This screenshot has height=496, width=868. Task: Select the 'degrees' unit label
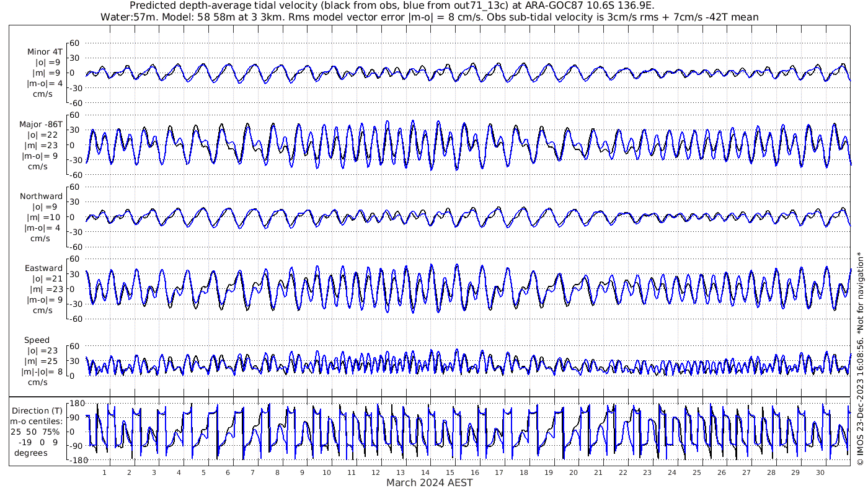pyautogui.click(x=31, y=453)
